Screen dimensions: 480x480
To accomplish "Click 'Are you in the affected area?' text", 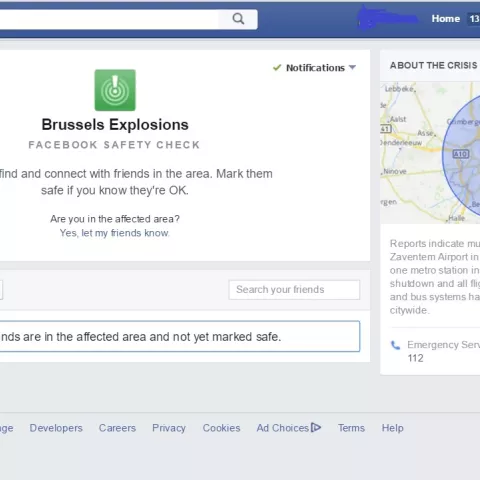I will click(x=115, y=219).
